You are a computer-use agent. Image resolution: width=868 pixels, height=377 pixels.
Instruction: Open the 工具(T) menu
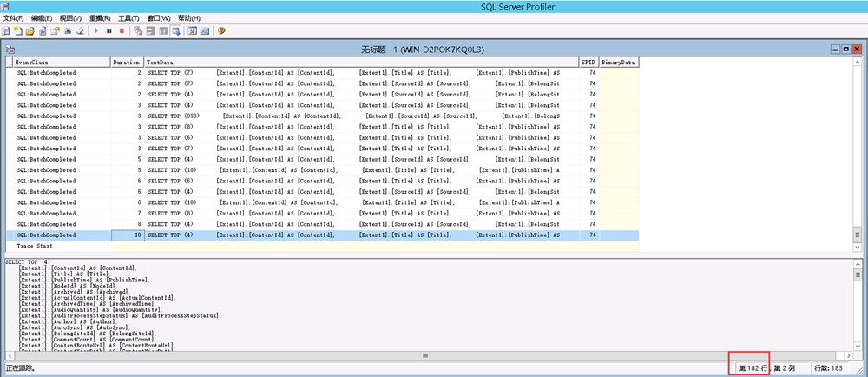128,18
